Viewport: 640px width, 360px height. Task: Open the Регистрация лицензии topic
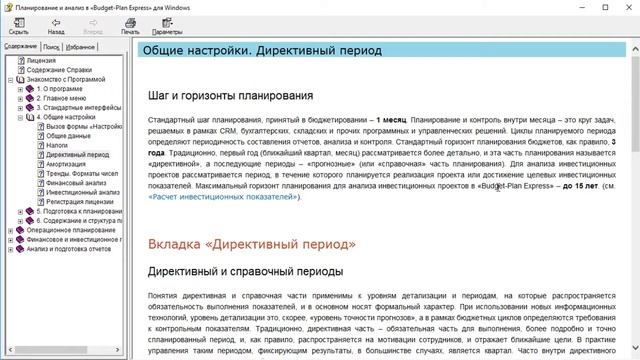click(x=80, y=202)
